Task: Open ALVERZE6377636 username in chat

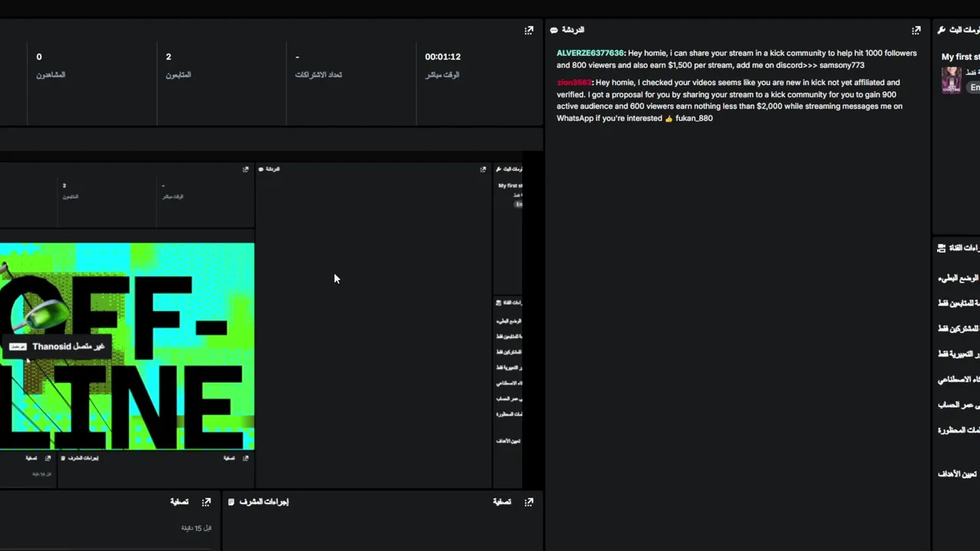Action: click(590, 54)
